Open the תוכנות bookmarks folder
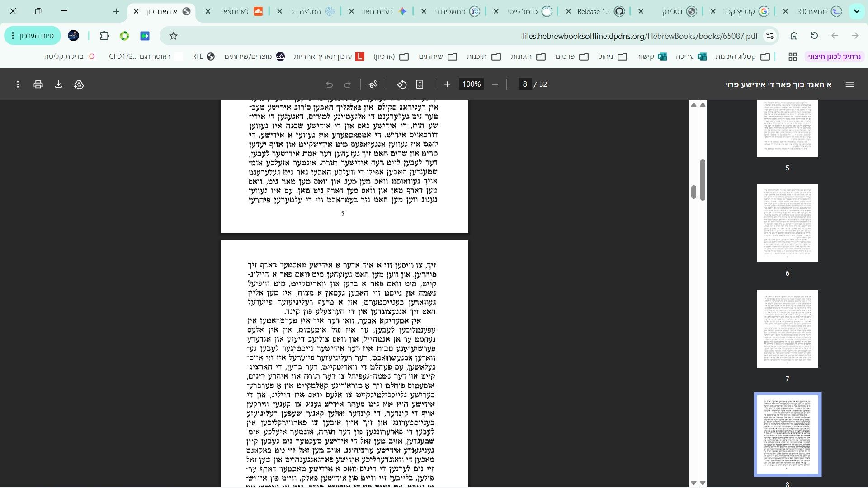868x488 pixels. click(483, 56)
